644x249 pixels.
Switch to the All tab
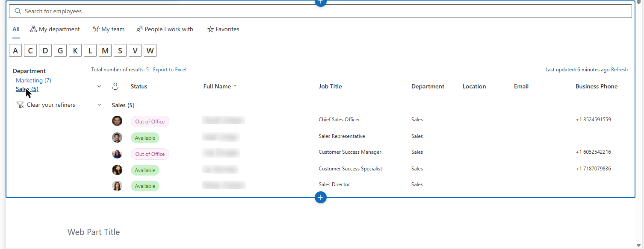(16, 29)
